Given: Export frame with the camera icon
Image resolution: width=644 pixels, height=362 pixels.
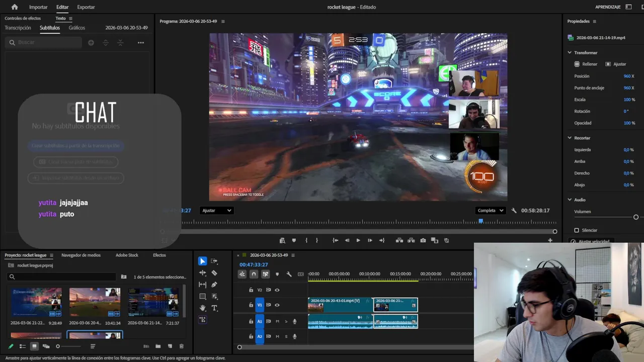Looking at the screenshot, I should tap(423, 240).
